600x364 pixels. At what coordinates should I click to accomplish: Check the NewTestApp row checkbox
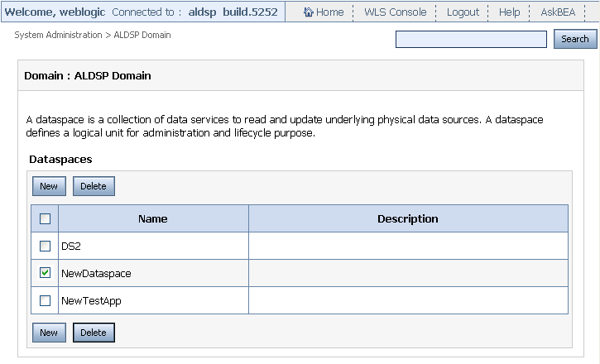click(45, 300)
